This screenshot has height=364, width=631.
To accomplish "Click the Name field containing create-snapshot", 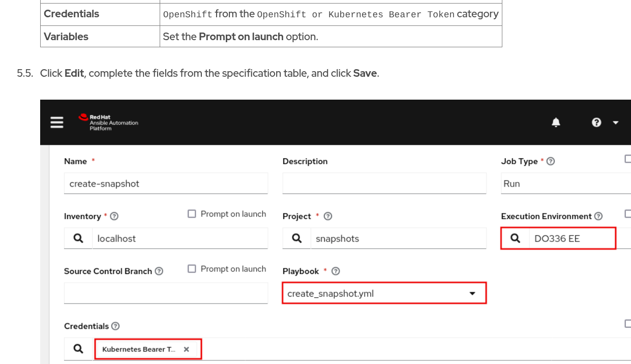I will 166,184.
